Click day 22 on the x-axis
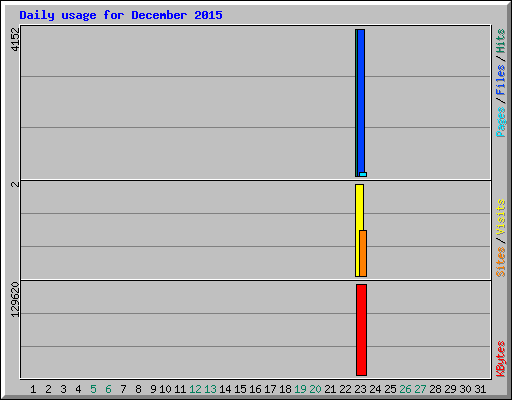Viewport: 512px width, 400px height. click(x=345, y=389)
